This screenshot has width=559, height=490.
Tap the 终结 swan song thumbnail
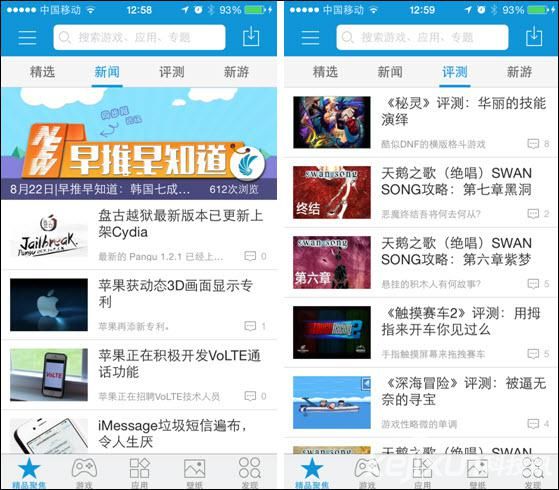(332, 192)
